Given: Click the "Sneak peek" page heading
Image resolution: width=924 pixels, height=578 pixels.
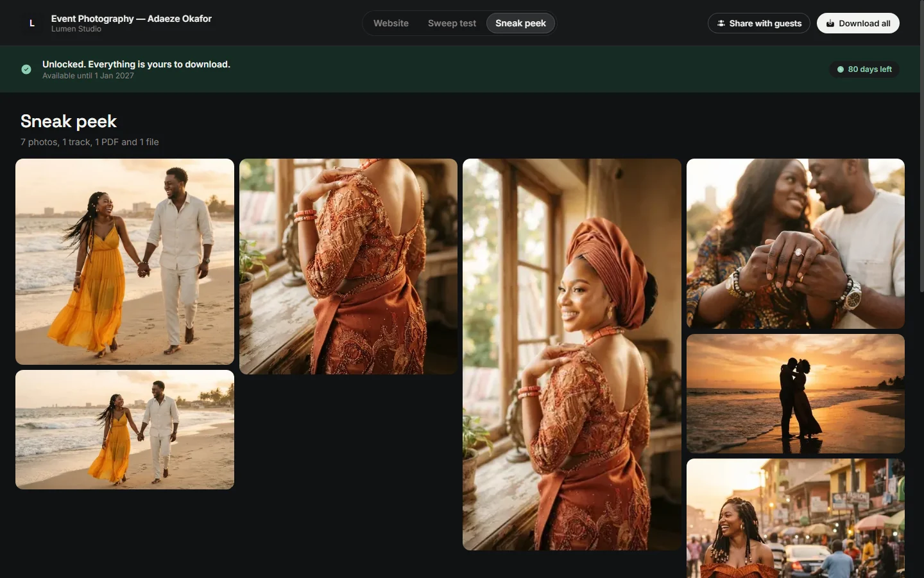Looking at the screenshot, I should (x=69, y=121).
